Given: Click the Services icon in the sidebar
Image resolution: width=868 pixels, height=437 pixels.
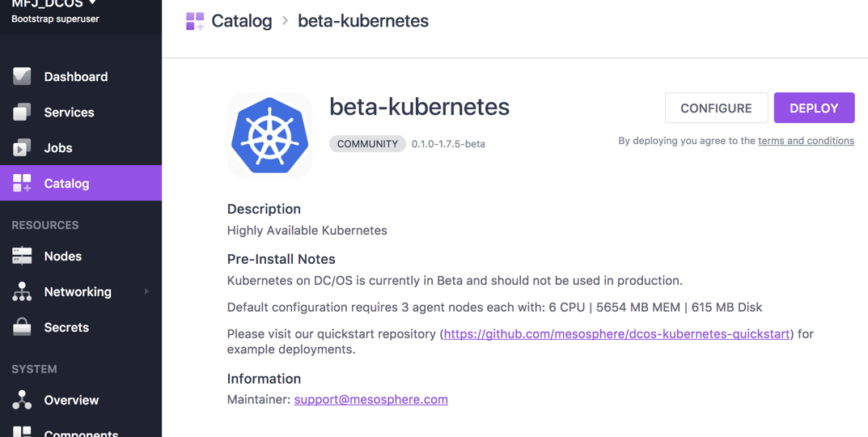Looking at the screenshot, I should 22,112.
